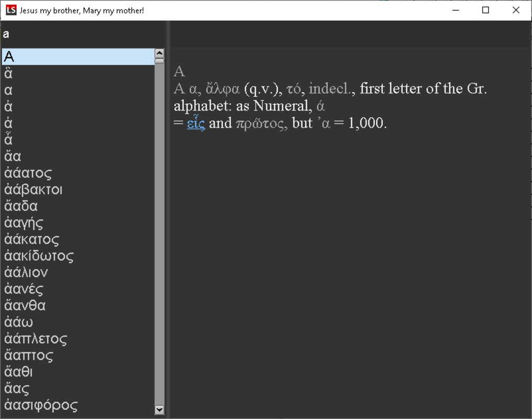The width and height of the screenshot is (532, 419).
Task: Select the ἆ entry with circumflex accent
Action: pyautogui.click(x=78, y=140)
